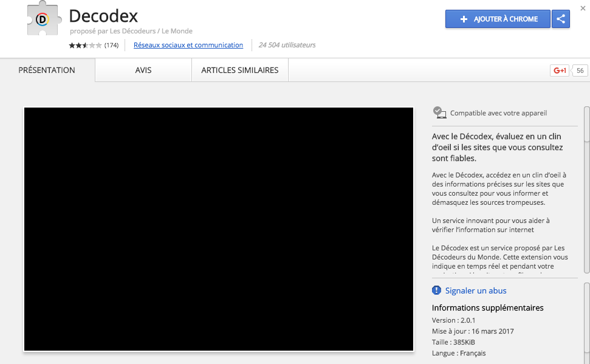Screen dimensions: 590x364
Task: Click the star rating icons
Action: click(x=85, y=45)
